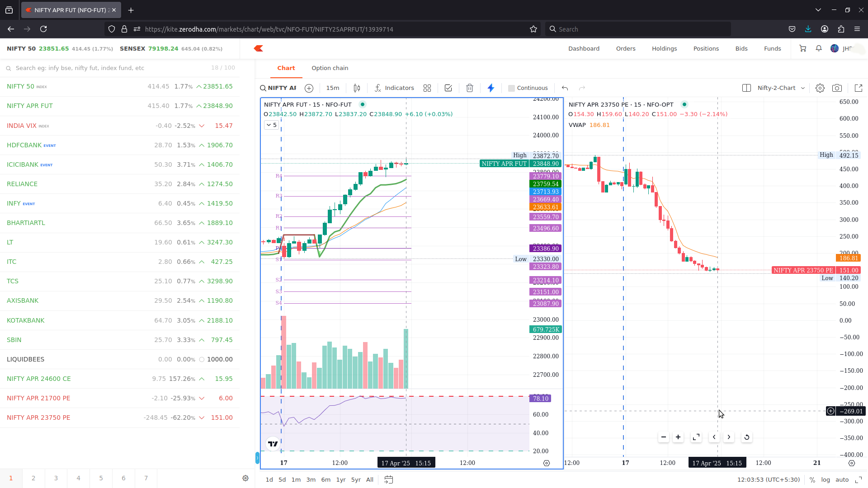This screenshot has height=488, width=868.
Task: Pop out the chart to new window
Action: (859, 88)
